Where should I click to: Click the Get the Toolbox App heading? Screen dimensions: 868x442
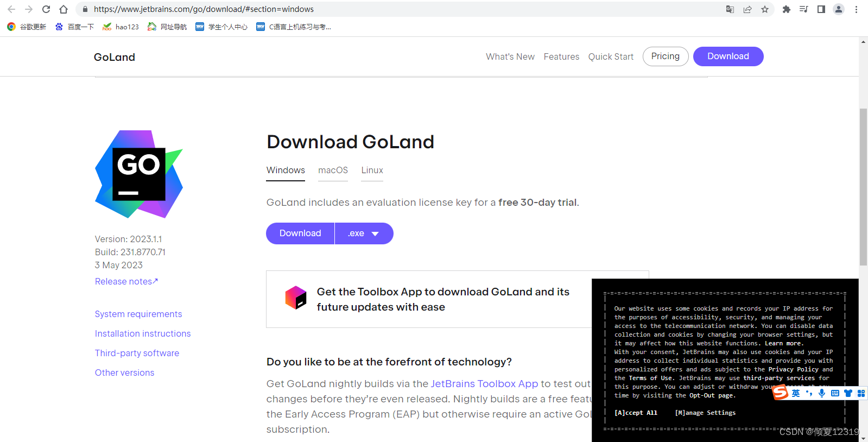click(443, 299)
